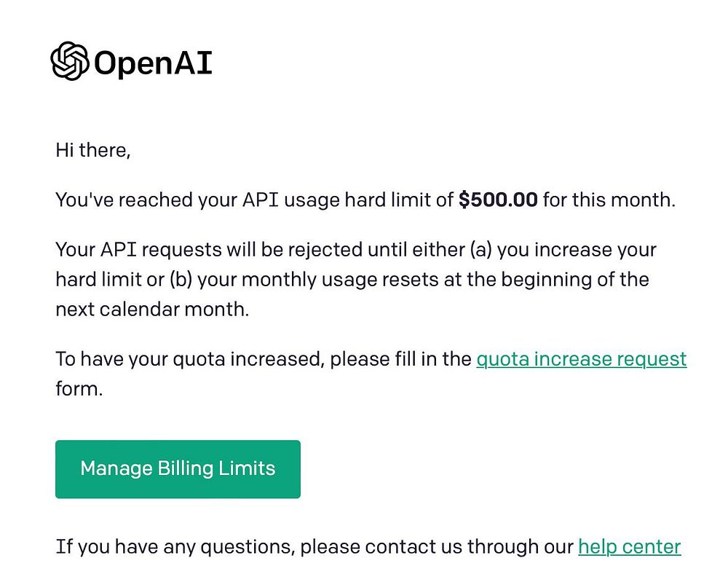This screenshot has width=728, height=582.
Task: Click "To have your quota increased" text
Action: click(188, 360)
